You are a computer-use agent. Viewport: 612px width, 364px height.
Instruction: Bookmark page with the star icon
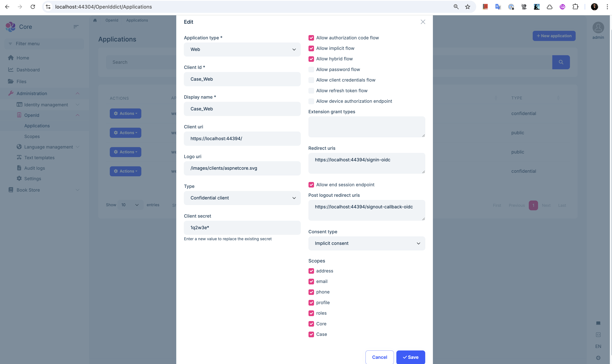pos(467,7)
